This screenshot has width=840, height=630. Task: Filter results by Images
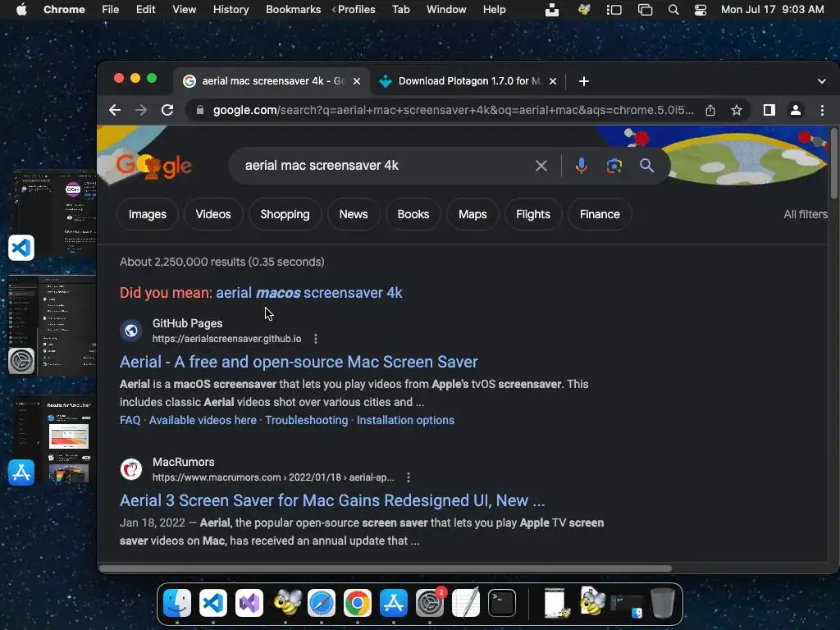[148, 214]
